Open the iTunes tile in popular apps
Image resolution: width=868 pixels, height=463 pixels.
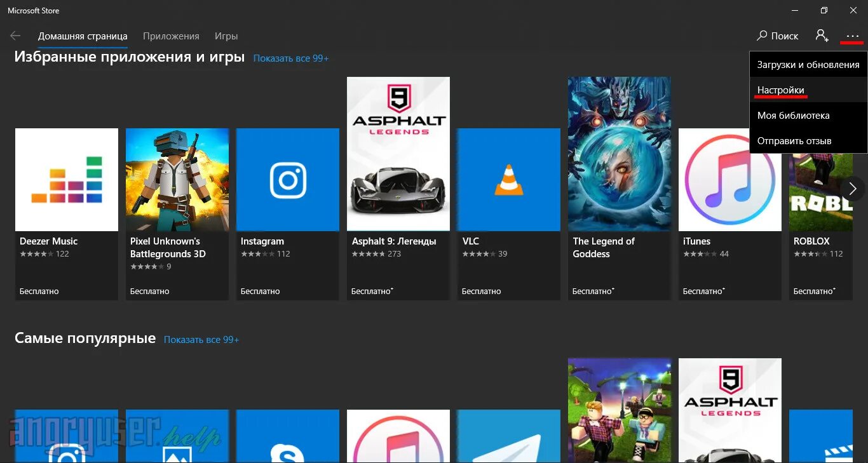[x=398, y=436]
